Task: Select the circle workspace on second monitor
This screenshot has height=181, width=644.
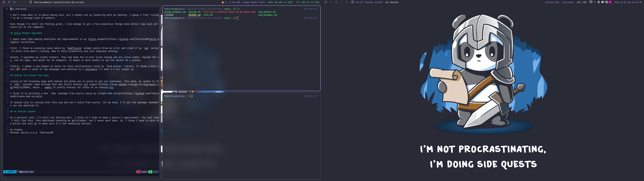Action: tap(326, 2)
